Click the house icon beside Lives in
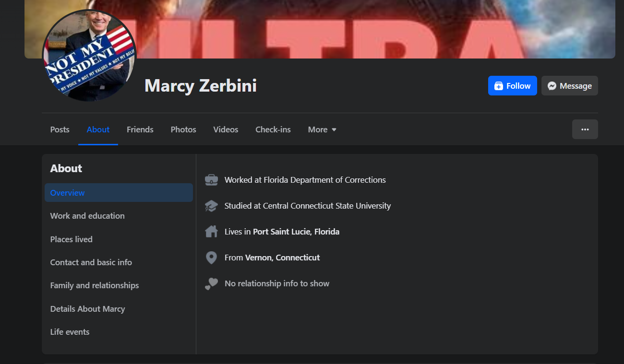The image size is (624, 364). click(x=211, y=232)
